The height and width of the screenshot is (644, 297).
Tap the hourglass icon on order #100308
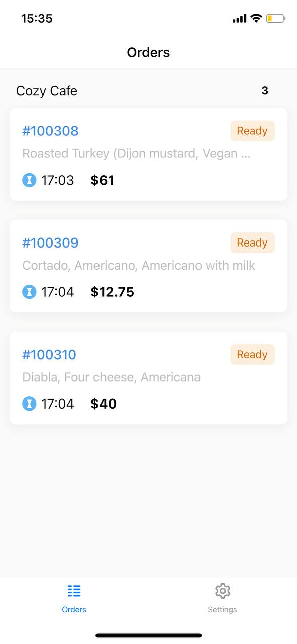(x=29, y=180)
